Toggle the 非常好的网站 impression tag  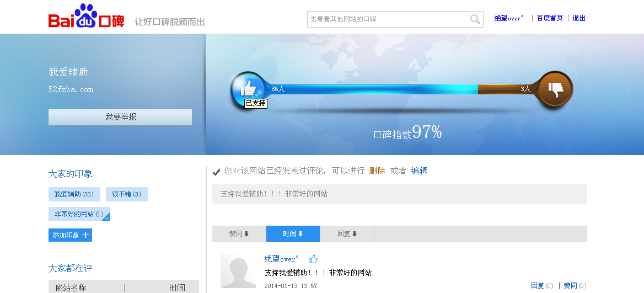pos(79,214)
